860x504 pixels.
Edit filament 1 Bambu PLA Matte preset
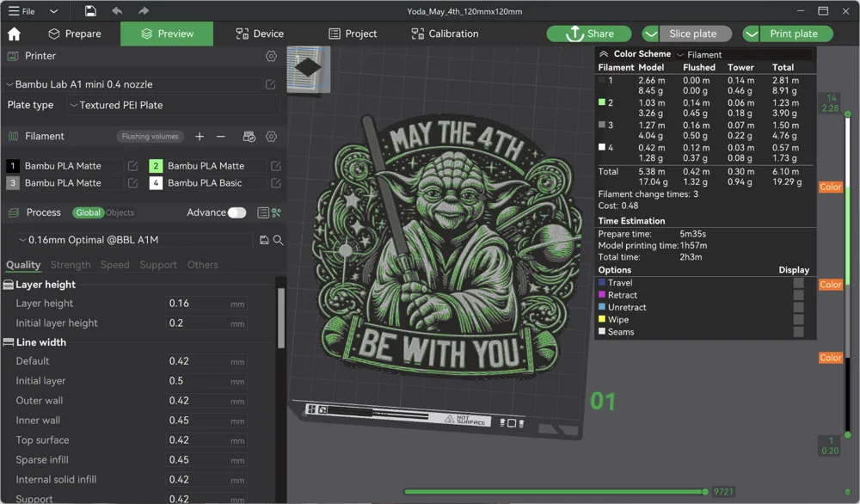click(x=132, y=166)
